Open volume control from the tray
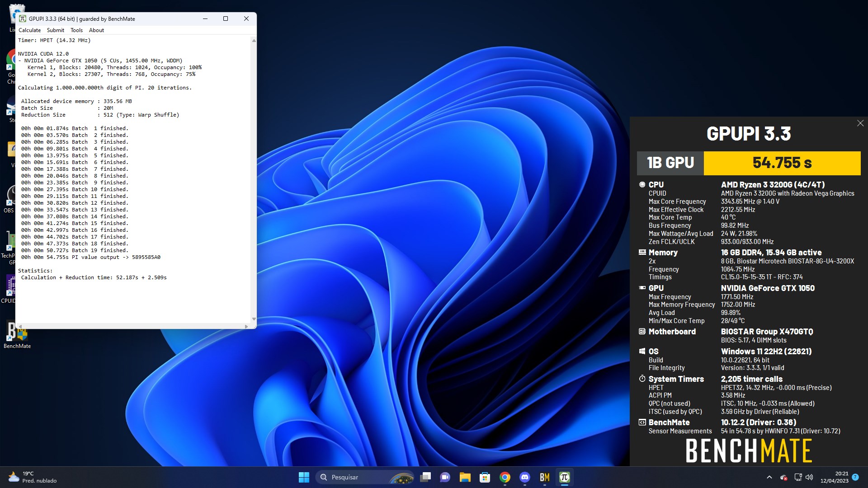Image resolution: width=868 pixels, height=488 pixels. [x=809, y=477]
